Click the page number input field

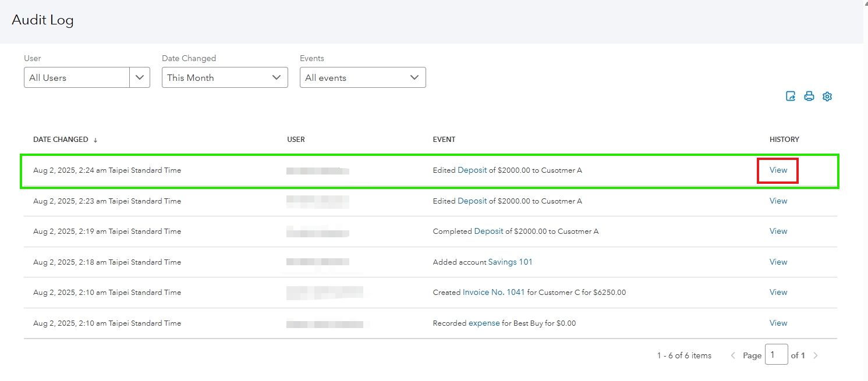[776, 355]
